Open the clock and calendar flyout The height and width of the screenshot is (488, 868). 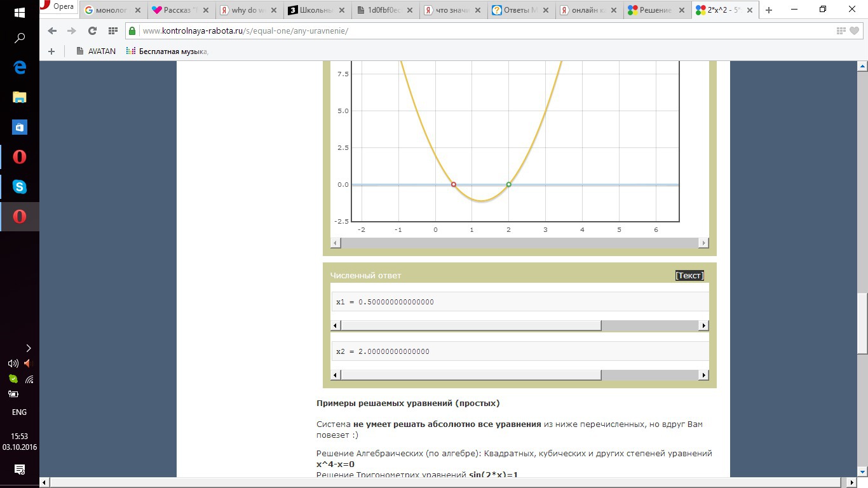[x=20, y=442]
